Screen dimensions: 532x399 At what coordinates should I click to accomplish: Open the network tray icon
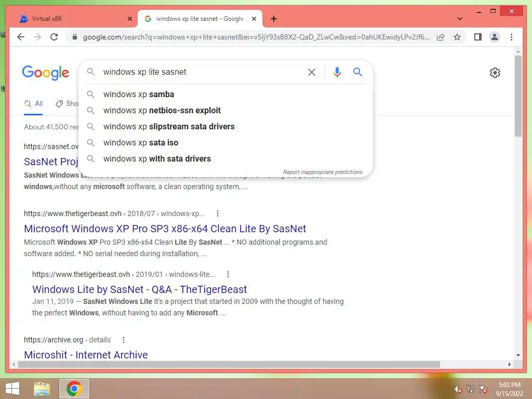(471, 389)
